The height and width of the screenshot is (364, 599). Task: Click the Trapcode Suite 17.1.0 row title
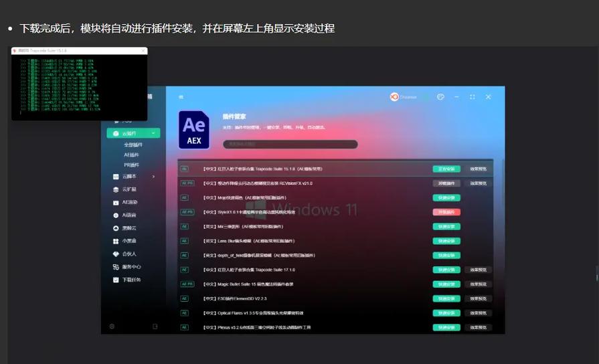tap(249, 270)
